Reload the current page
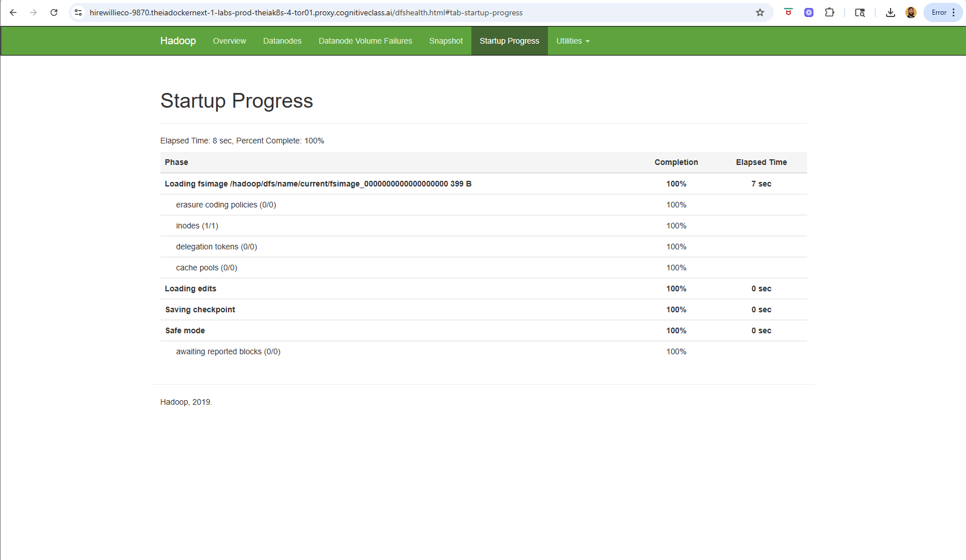 click(54, 12)
